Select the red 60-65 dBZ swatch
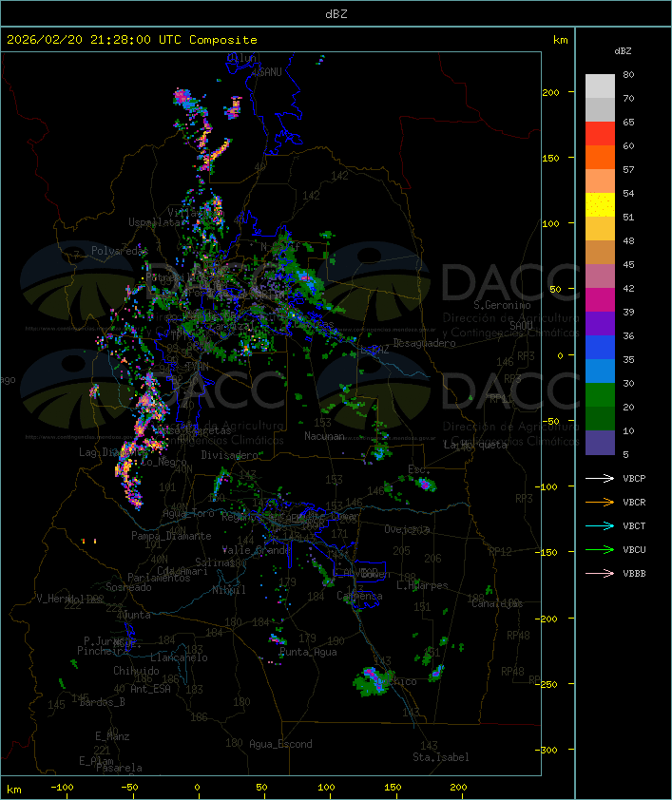Image resolution: width=672 pixels, height=800 pixels. [600, 134]
